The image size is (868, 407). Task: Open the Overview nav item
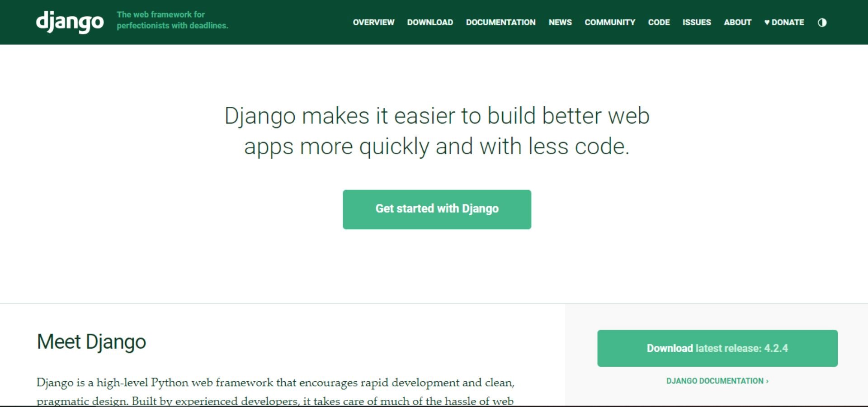(x=373, y=23)
